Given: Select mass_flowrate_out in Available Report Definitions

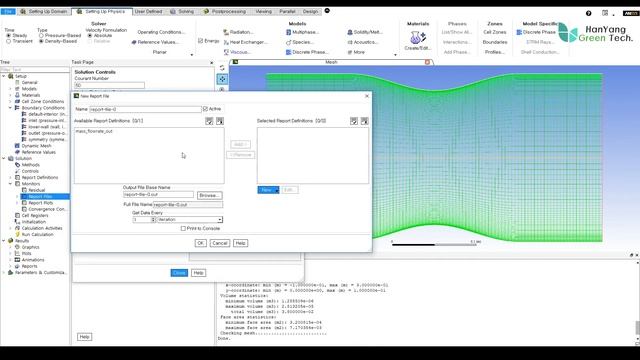Looking at the screenshot, I should pyautogui.click(x=94, y=131).
